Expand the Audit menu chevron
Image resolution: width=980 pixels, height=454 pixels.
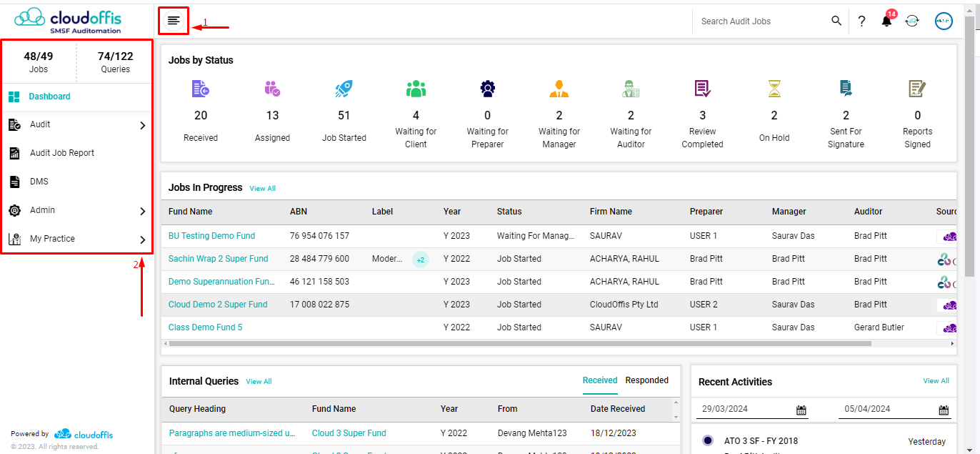tap(142, 125)
